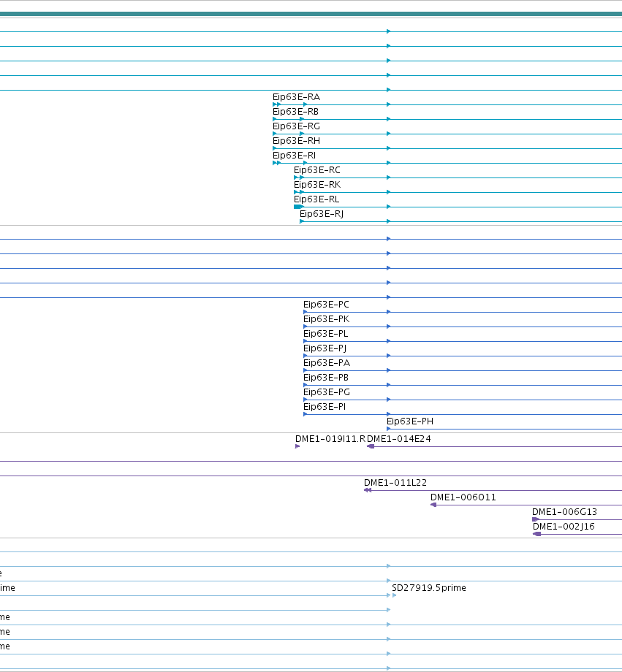Select the Eip63E-PI protein label
Image resolution: width=622 pixels, height=672 pixels.
(x=325, y=407)
